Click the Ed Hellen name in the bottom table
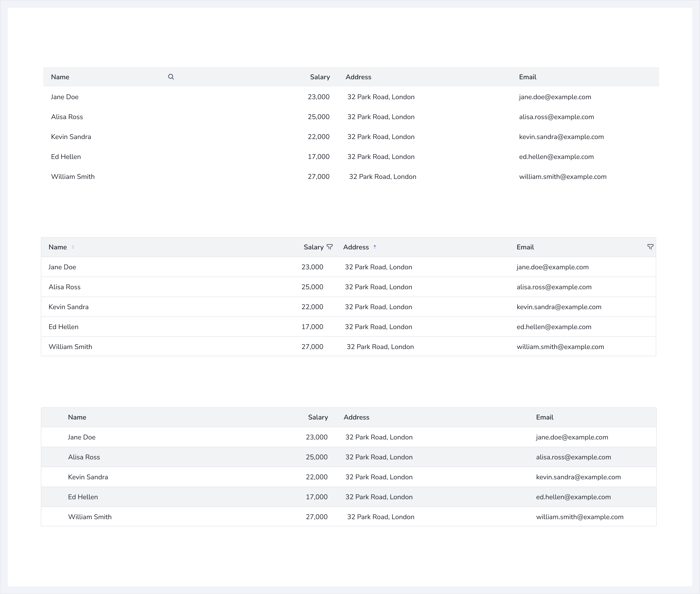700x594 pixels. tap(83, 497)
